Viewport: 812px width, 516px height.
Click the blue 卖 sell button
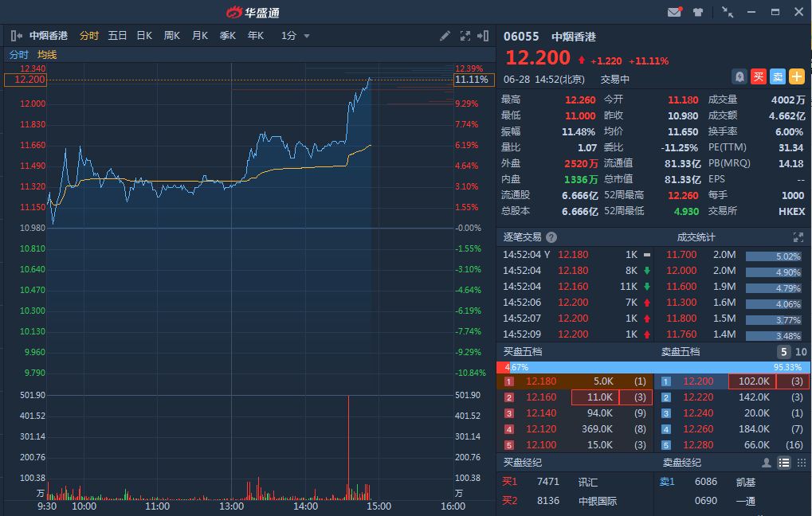pos(777,77)
